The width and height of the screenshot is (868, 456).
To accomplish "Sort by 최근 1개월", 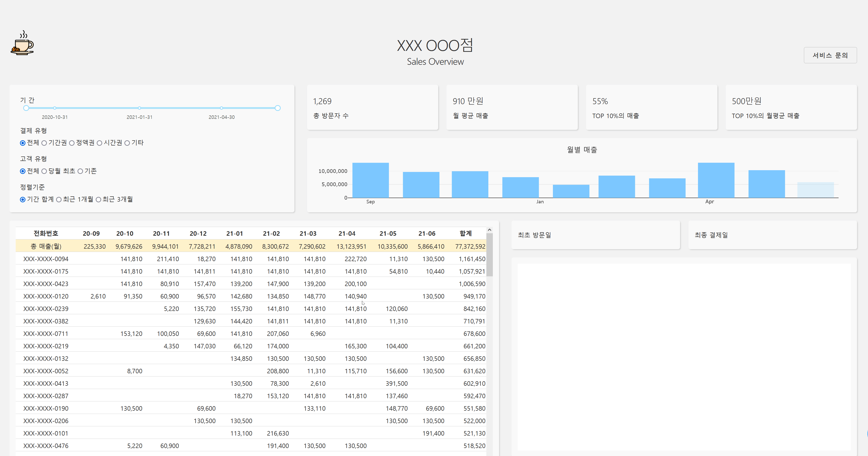I will click(x=59, y=200).
